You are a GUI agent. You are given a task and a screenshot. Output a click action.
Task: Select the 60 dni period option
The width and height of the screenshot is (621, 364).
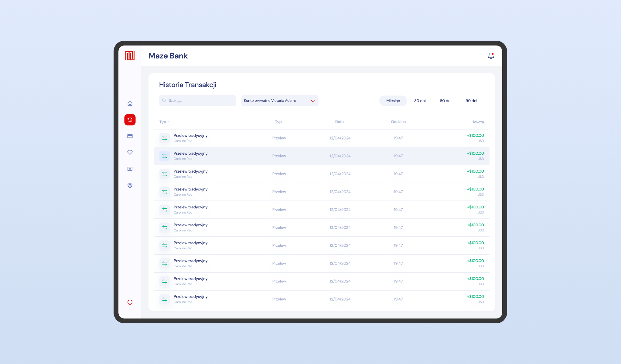(x=445, y=101)
